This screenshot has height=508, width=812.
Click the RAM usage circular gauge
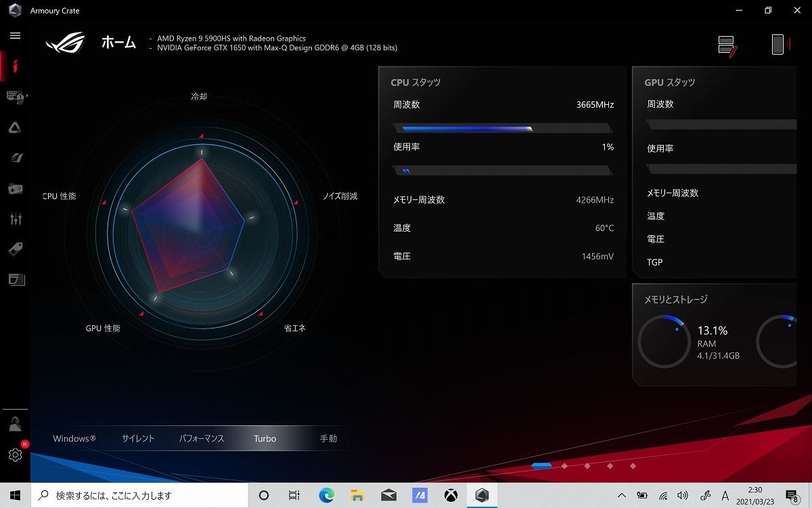pos(664,341)
